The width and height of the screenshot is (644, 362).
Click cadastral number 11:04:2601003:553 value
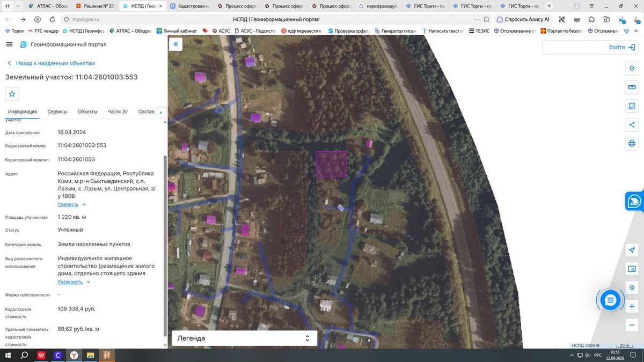point(82,145)
